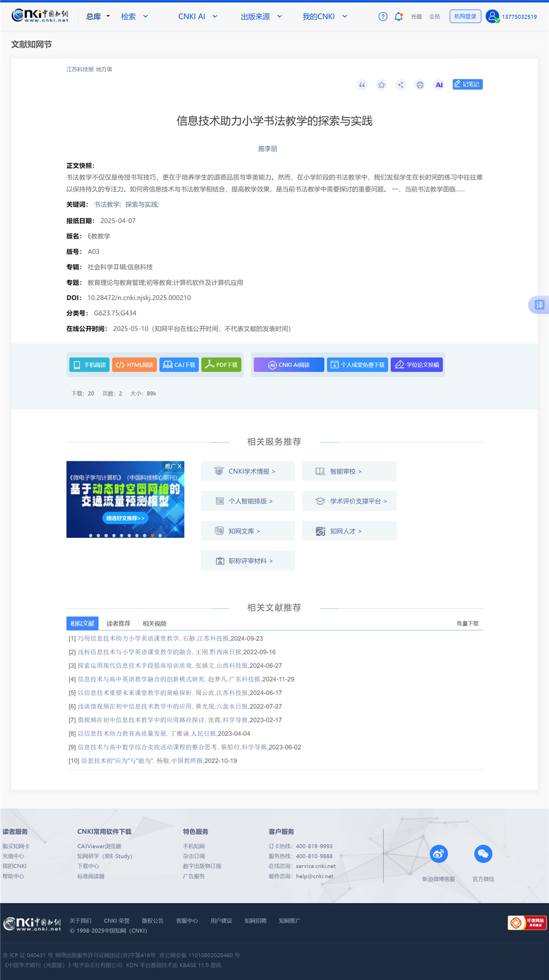Expand the CNKI AI menu
The height and width of the screenshot is (980, 549).
pyautogui.click(x=197, y=17)
